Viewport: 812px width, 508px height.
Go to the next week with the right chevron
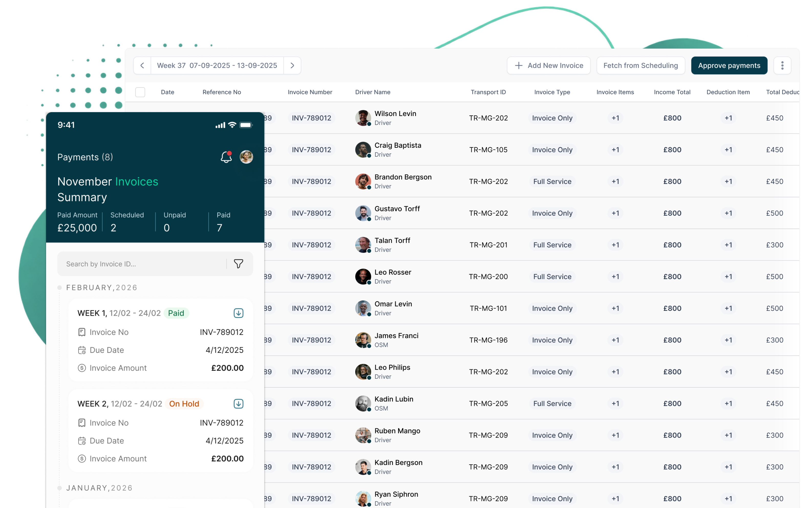pyautogui.click(x=292, y=66)
